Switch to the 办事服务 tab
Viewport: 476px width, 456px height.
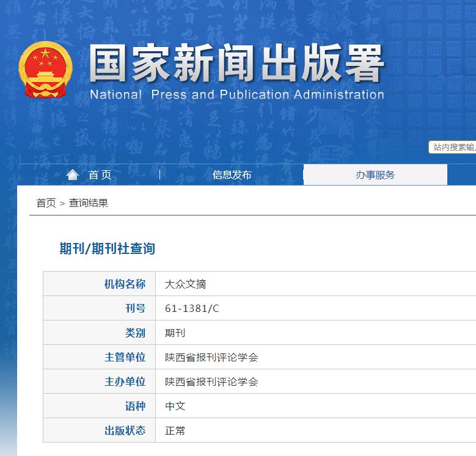tap(375, 175)
